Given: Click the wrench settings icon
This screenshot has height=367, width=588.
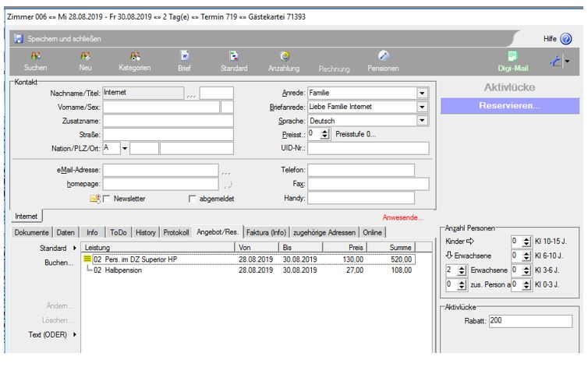Looking at the screenshot, I should 555,61.
